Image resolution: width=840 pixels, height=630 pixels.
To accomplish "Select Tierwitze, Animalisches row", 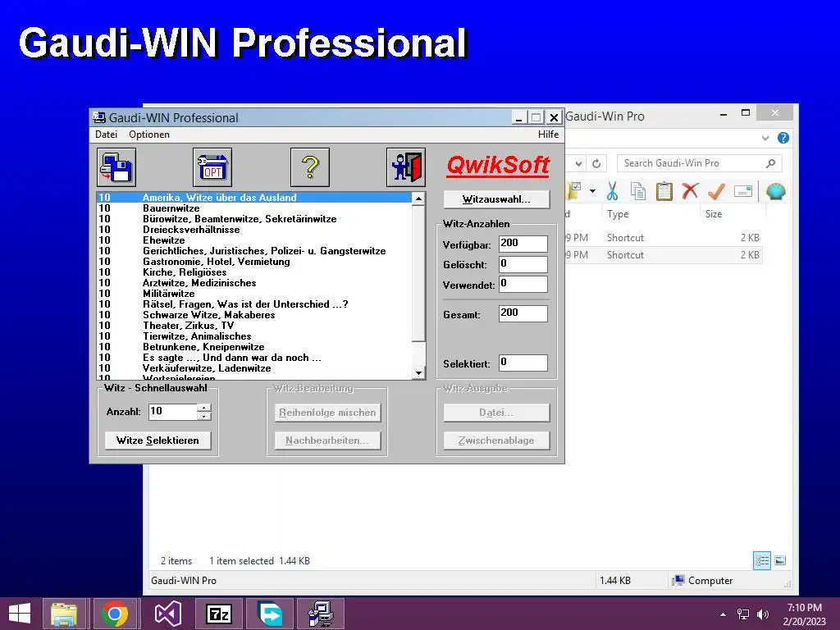I will pos(254,336).
